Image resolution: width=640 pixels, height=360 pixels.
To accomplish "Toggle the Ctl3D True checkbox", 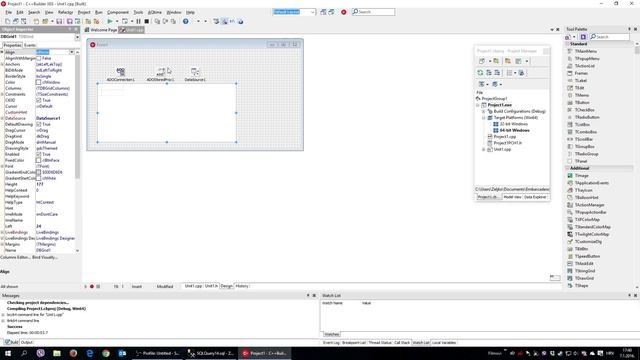I will click(39, 100).
